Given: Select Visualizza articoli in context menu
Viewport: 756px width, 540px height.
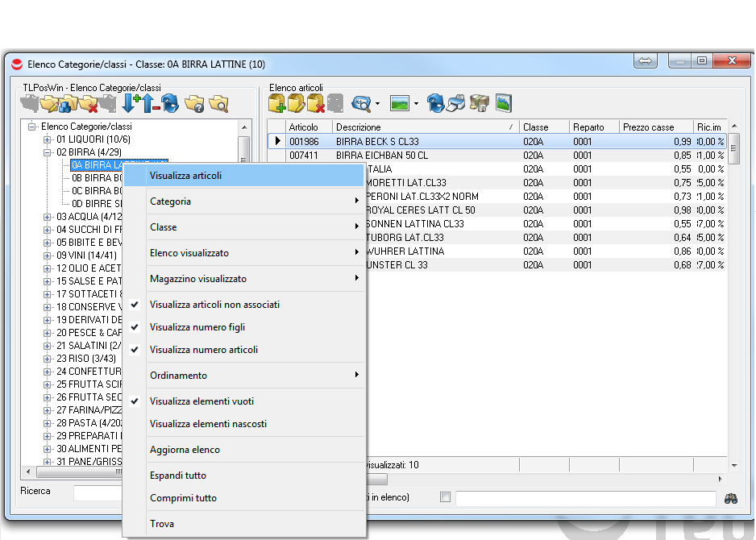Looking at the screenshot, I should pos(185,176).
